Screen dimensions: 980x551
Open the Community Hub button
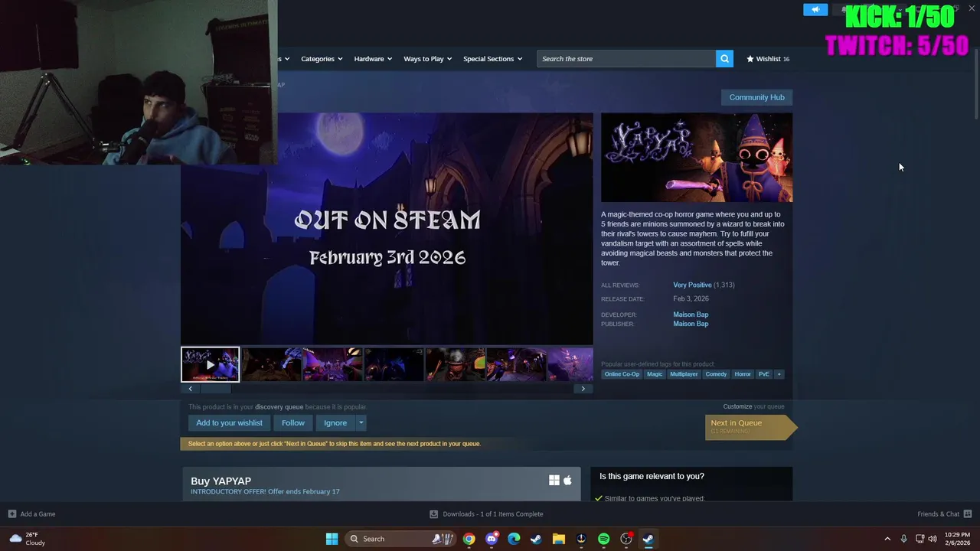756,97
